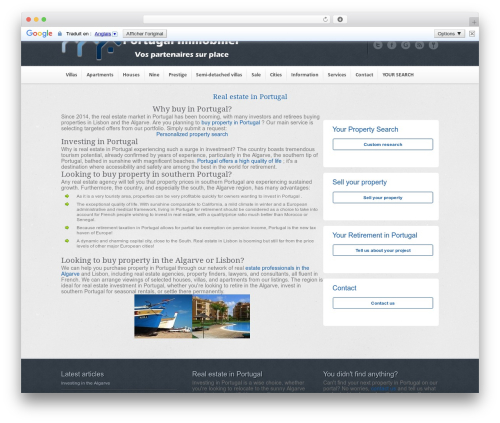Click Looking to buy property in the Algarve or Lisbon? heading
The height and width of the screenshot is (423, 500).
[153, 260]
